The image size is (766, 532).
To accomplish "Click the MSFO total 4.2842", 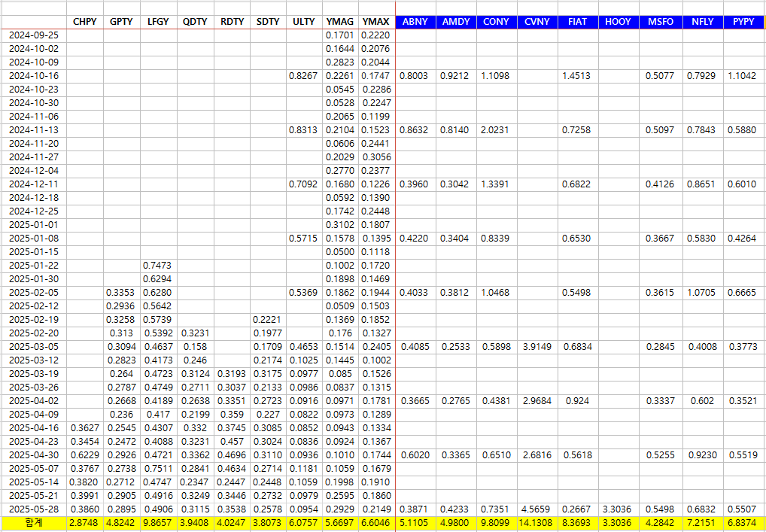I will [x=659, y=523].
